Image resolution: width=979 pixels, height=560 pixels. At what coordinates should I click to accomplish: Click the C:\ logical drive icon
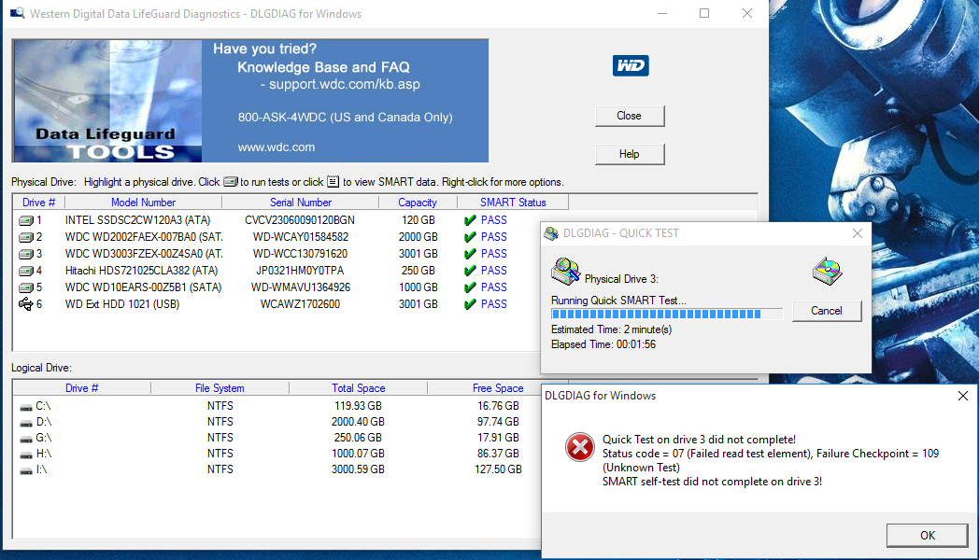25,407
